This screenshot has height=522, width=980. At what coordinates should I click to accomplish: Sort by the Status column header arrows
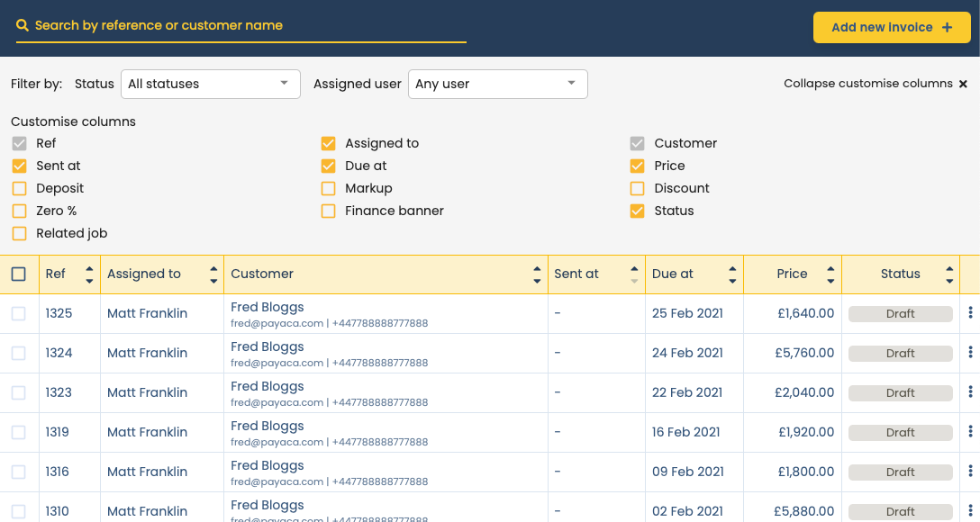(949, 274)
